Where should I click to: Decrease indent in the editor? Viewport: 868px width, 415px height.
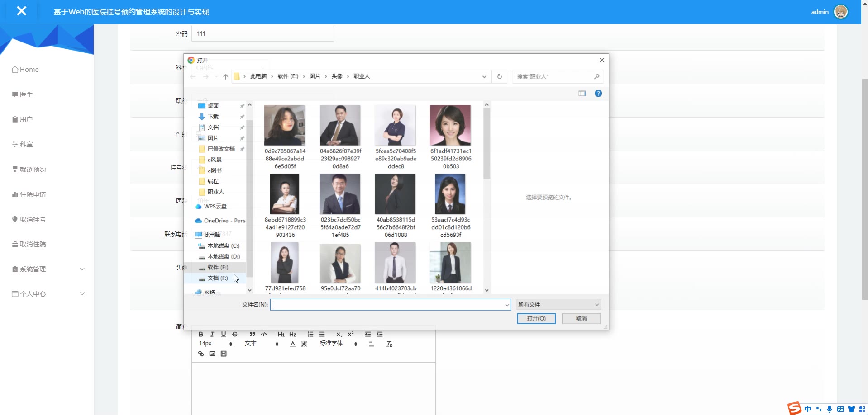[368, 334]
